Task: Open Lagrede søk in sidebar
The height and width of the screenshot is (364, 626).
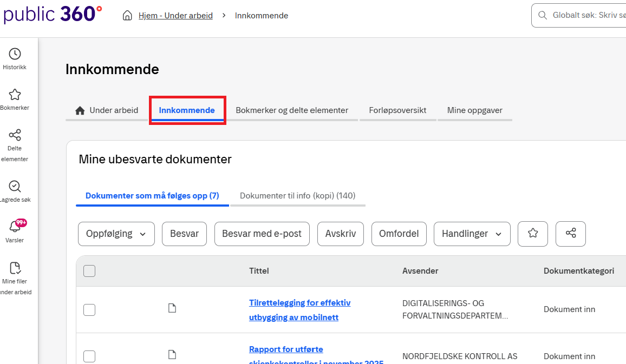Action: click(x=15, y=187)
